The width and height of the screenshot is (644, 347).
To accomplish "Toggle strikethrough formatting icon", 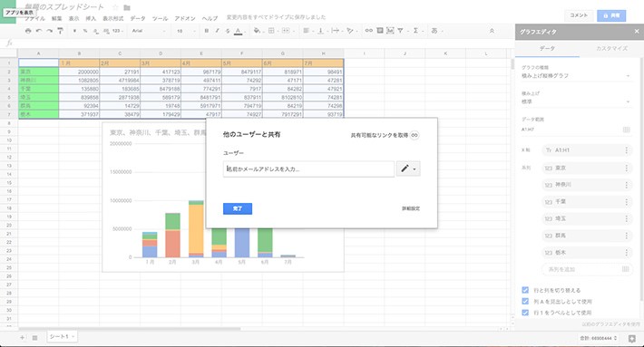I will [x=228, y=31].
